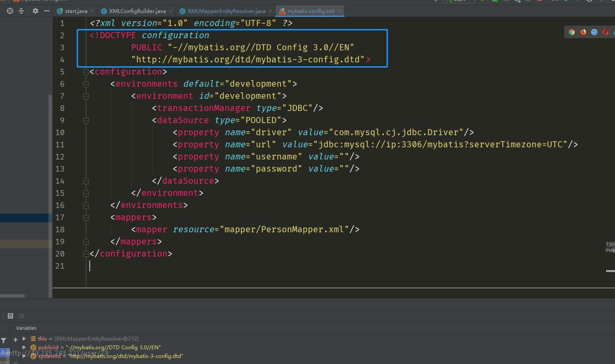Collapse the configuration tag fold on line 5
615x364 pixels.
pos(86,72)
